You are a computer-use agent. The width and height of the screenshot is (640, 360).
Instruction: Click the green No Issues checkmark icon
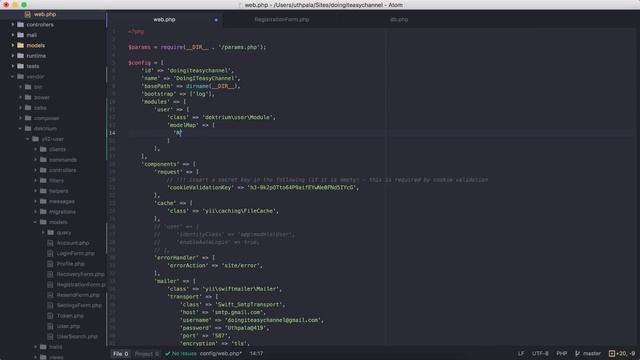(167, 353)
